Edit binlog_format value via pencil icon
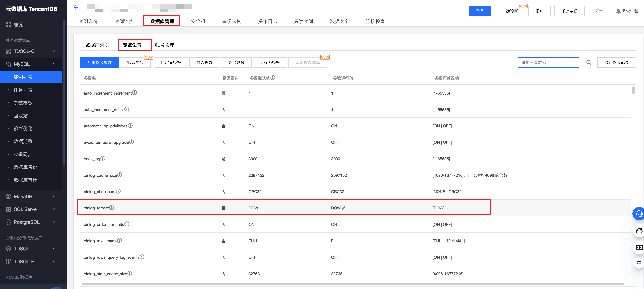Screen dimensions: 644x289 pyautogui.click(x=344, y=208)
